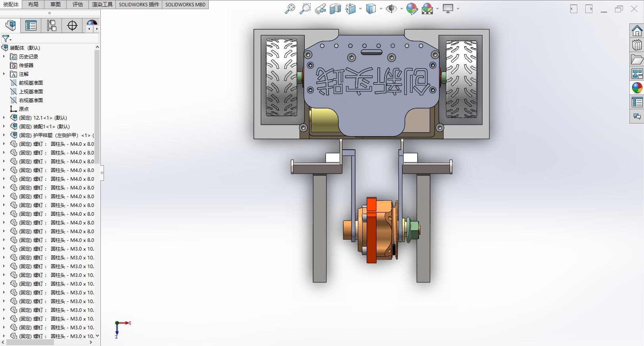The image size is (644, 346).
Task: Open Edit Appearance color ball tool
Action: click(x=412, y=9)
